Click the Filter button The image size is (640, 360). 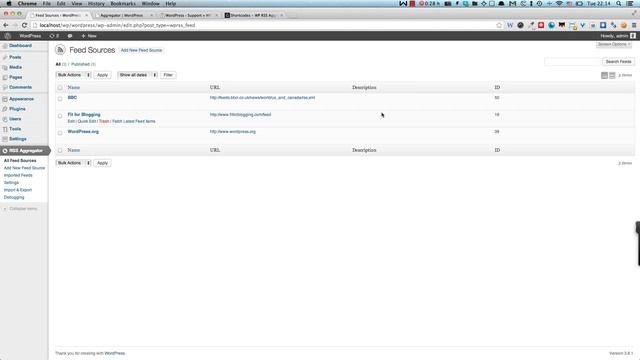click(168, 75)
